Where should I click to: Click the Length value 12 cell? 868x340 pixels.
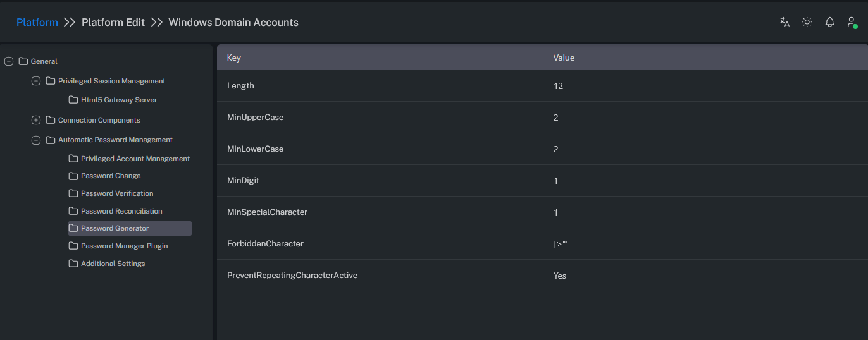coord(558,86)
